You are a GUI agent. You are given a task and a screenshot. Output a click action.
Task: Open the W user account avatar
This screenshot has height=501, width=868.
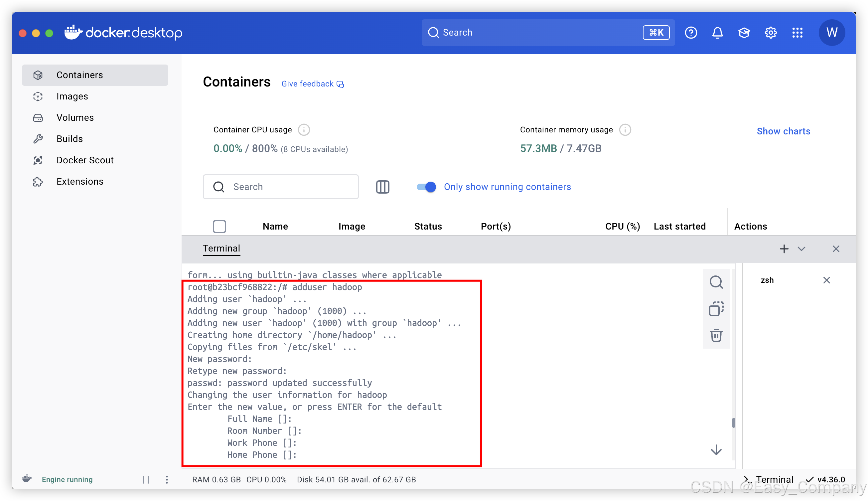pyautogui.click(x=831, y=33)
